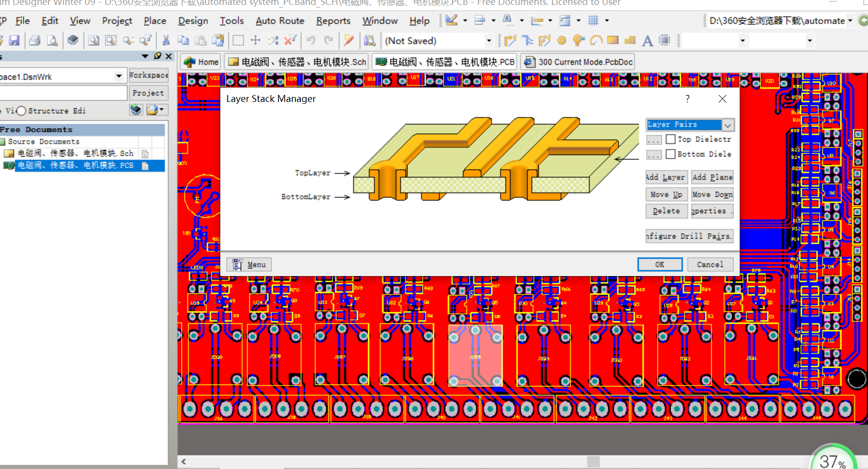Switch to the Home tab
The image size is (868, 469).
point(201,62)
